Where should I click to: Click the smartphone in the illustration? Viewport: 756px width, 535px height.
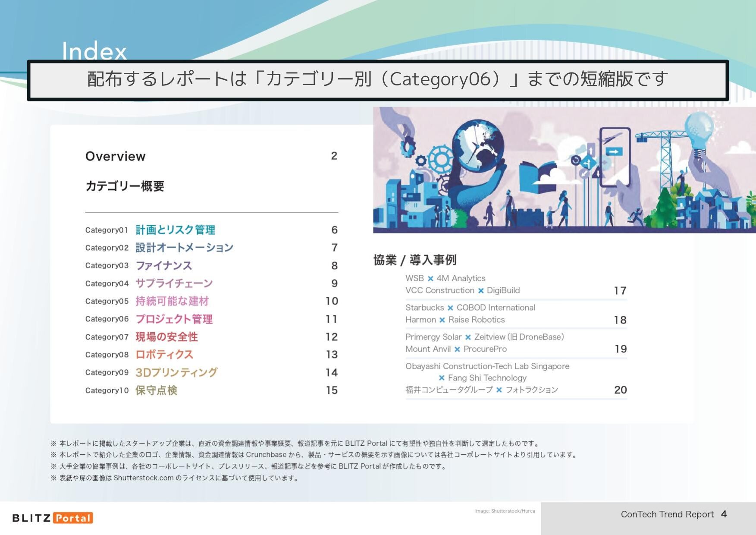tap(614, 157)
